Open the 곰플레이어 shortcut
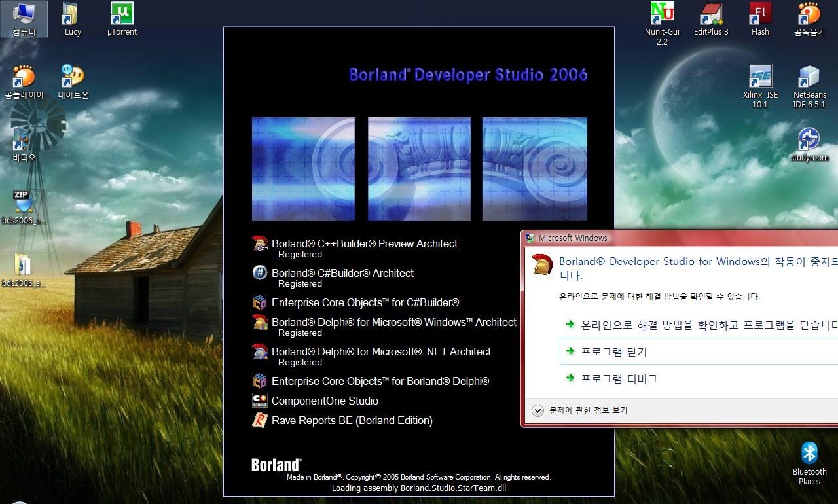 click(24, 77)
